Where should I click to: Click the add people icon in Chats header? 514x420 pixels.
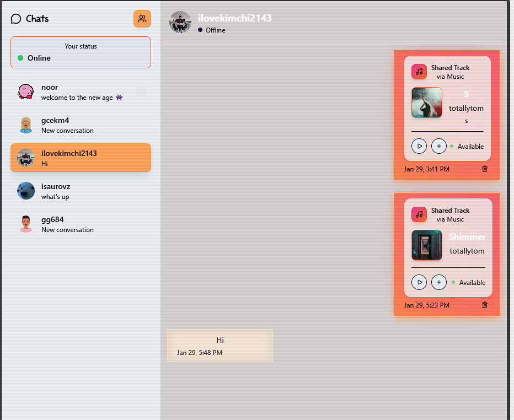(142, 18)
